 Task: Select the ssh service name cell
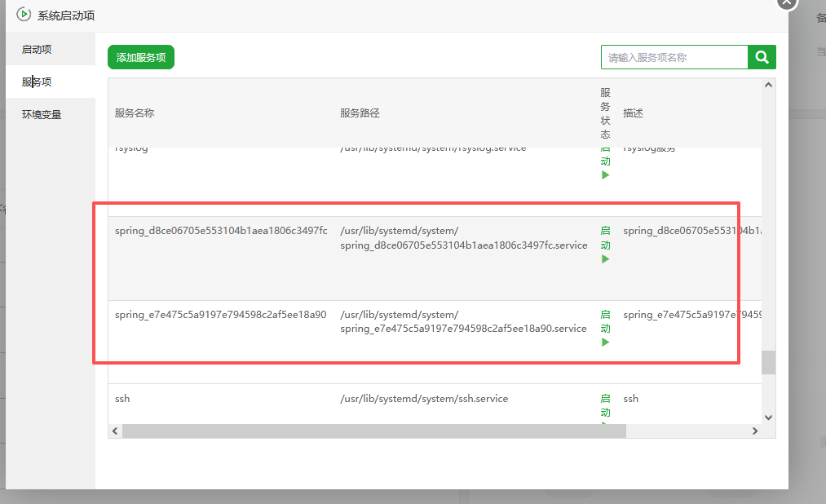tap(122, 399)
